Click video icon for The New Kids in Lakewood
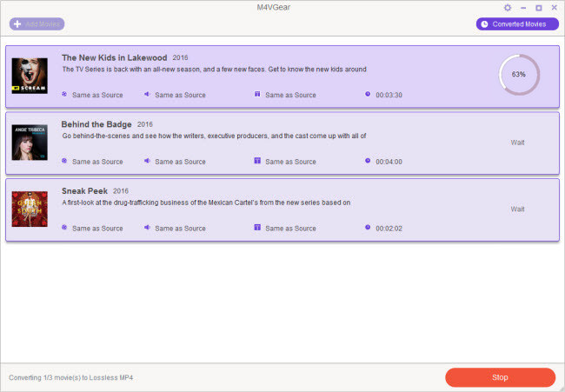Viewport: 565px width, 392px height. 64,94
